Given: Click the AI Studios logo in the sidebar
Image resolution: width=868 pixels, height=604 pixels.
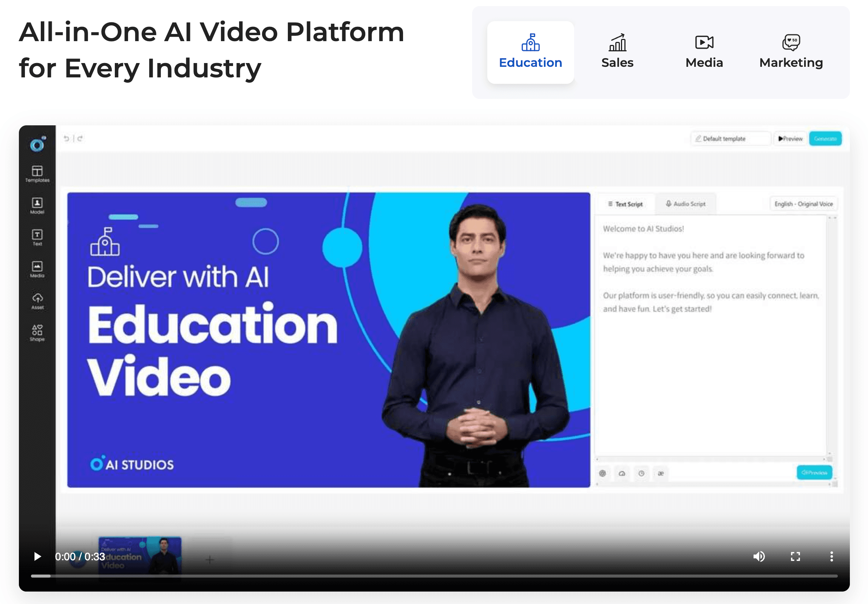Looking at the screenshot, I should coord(37,144).
